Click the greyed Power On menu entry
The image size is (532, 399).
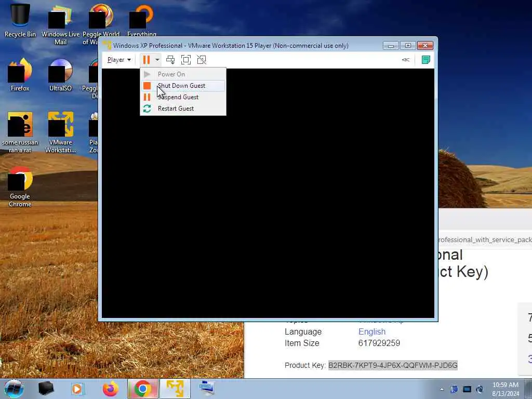(x=183, y=74)
